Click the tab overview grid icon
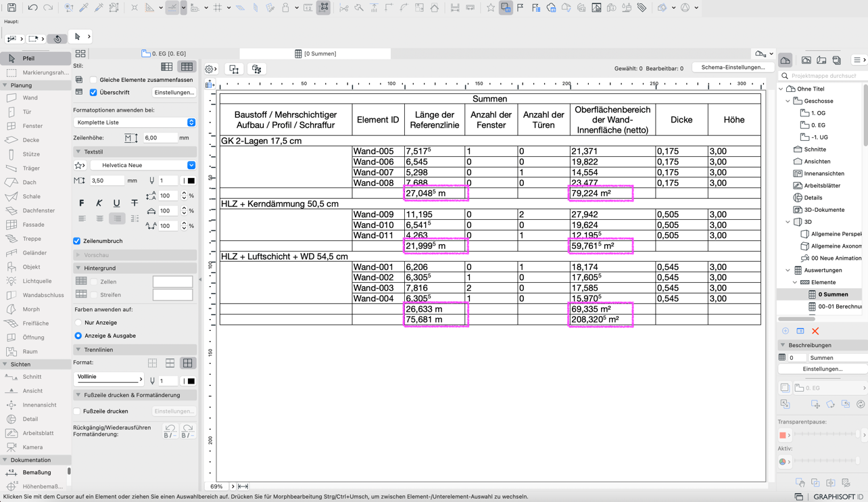Screen dimensions: 868x502 (x=80, y=53)
